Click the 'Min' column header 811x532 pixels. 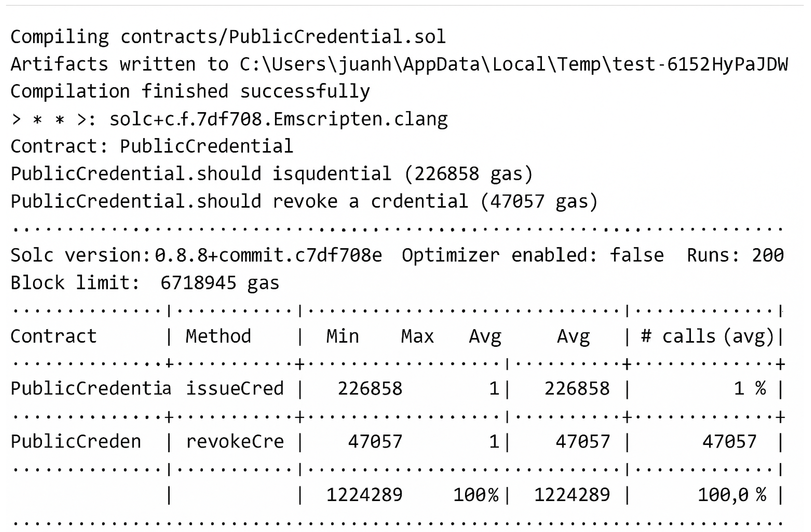[x=342, y=336]
